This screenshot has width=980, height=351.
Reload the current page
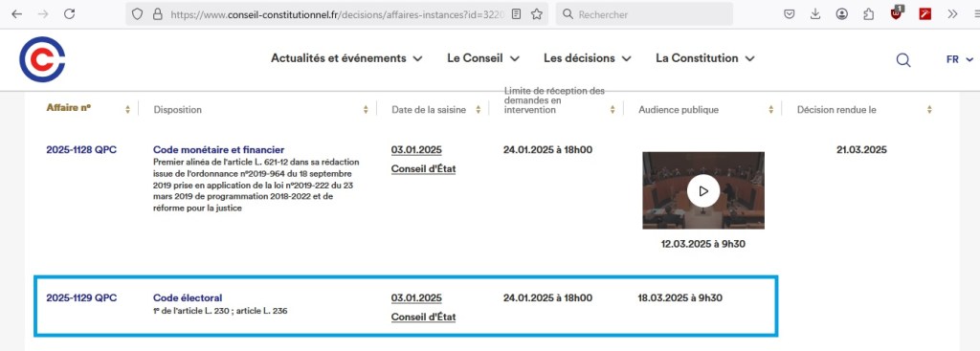[x=69, y=13]
